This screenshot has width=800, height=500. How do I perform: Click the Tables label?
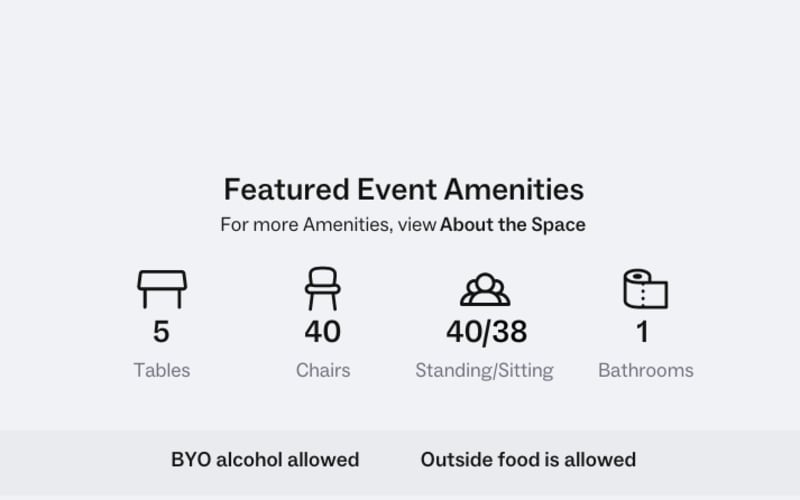click(162, 370)
